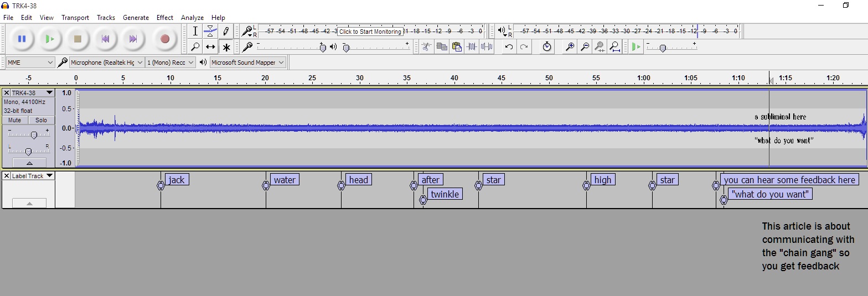Screen dimensions: 868x296
Task: Open the MME audio host dropdown
Action: pyautogui.click(x=30, y=63)
